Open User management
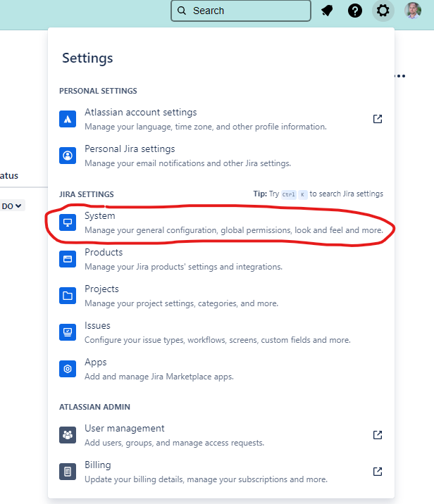The height and width of the screenshot is (504, 434). pos(221,435)
